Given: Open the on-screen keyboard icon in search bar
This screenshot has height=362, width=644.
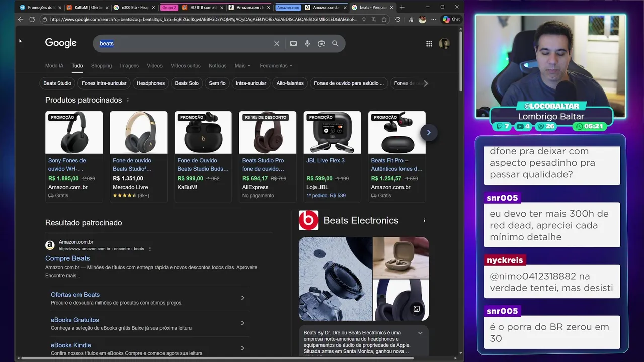Looking at the screenshot, I should pos(293,44).
